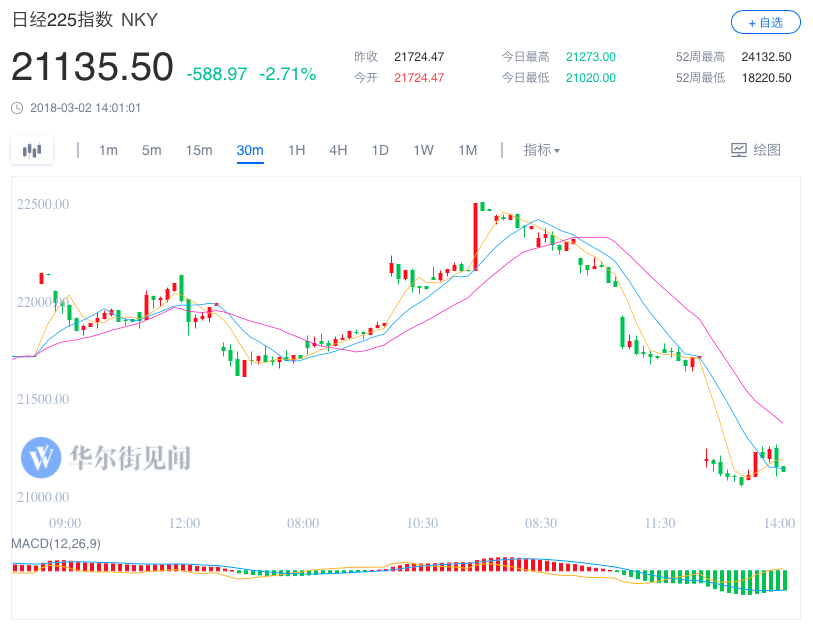Screen dimensions: 813x626
Task: Show the 1D daily chart
Action: 380,150
